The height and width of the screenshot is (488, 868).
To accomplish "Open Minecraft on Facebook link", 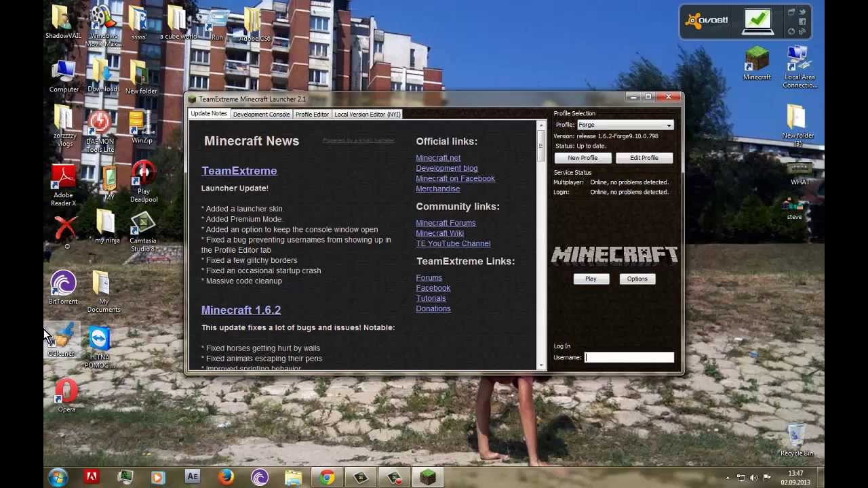I will click(455, 178).
